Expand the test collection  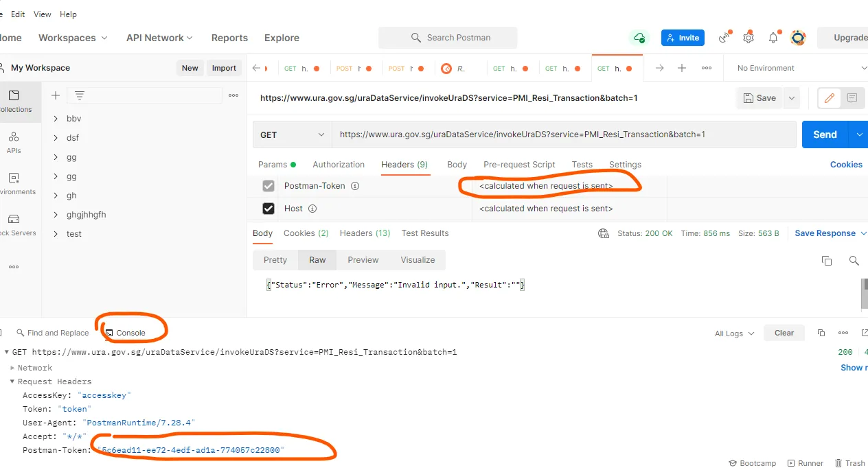[x=56, y=234]
